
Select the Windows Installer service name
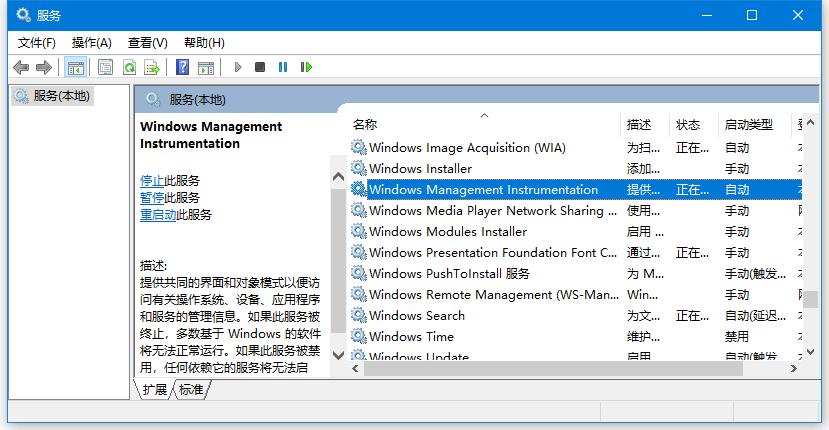[x=420, y=169]
